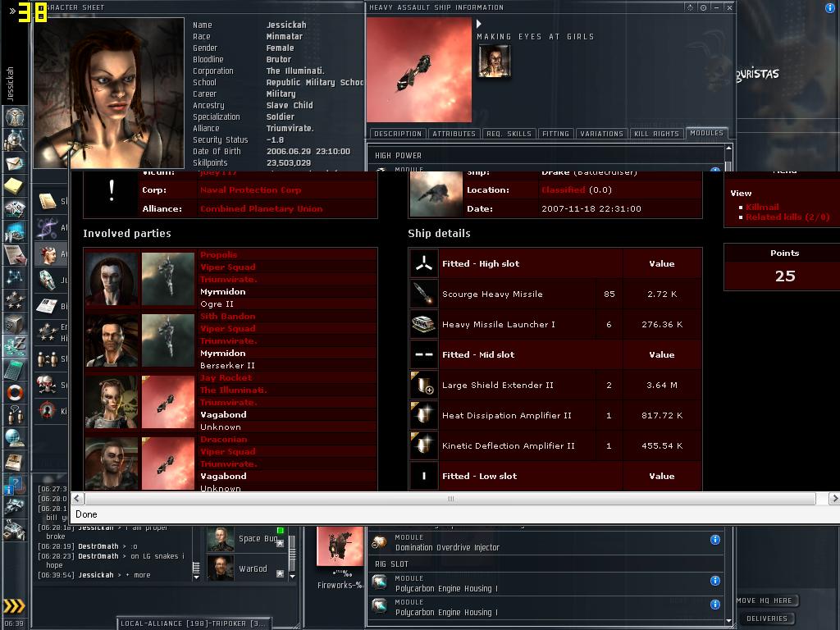The width and height of the screenshot is (840, 630).
Task: Open the Security Status skulls icon
Action: [48, 385]
